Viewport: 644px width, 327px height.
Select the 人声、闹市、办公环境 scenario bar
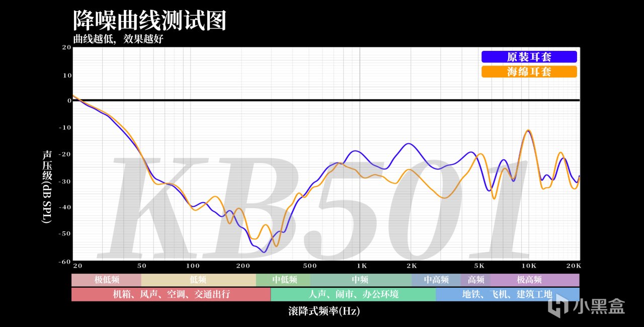tap(353, 294)
